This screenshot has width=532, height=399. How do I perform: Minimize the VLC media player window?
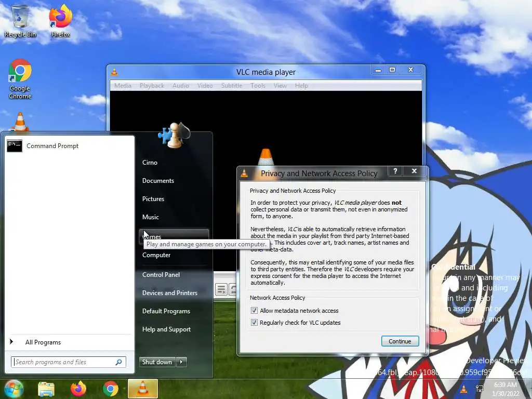pos(378,70)
